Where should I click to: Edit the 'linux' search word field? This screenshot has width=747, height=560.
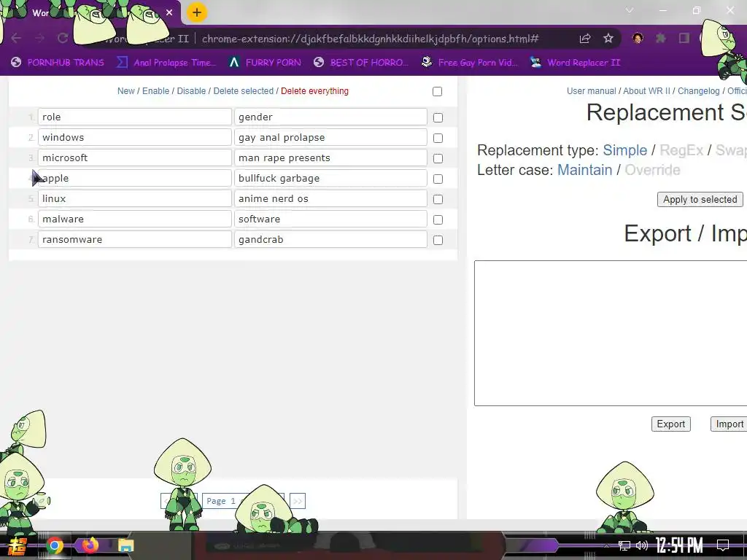point(135,198)
